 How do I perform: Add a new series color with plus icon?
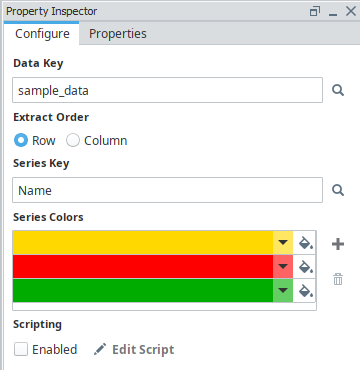click(338, 244)
